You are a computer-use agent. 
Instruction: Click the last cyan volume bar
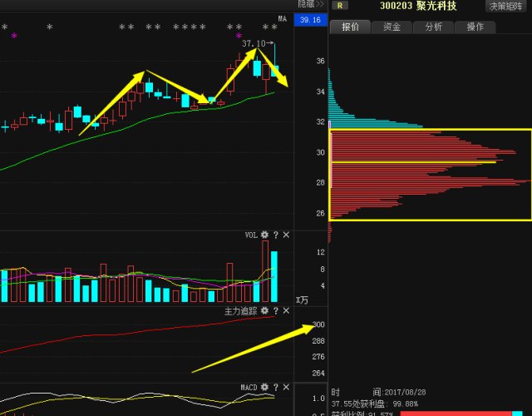click(x=273, y=277)
